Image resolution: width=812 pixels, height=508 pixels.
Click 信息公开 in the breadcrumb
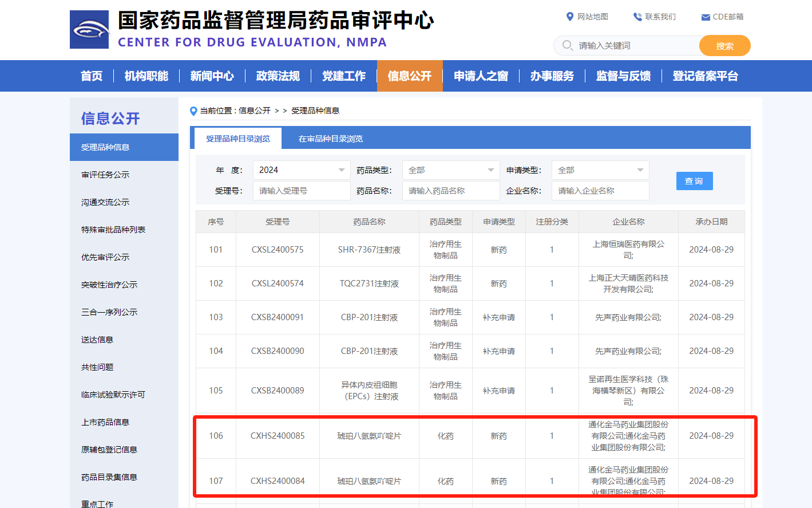(x=255, y=111)
